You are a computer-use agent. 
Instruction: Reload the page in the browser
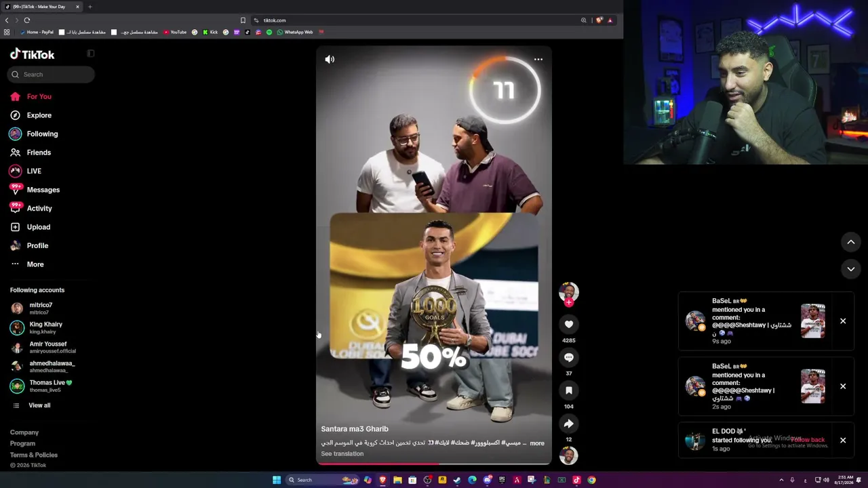click(27, 20)
